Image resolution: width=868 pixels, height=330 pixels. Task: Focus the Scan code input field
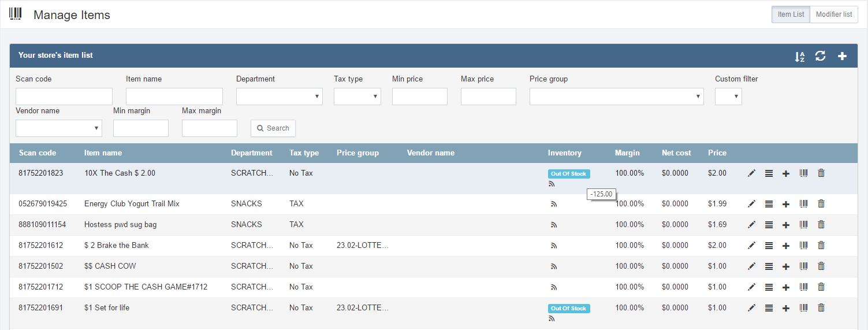[x=64, y=97]
